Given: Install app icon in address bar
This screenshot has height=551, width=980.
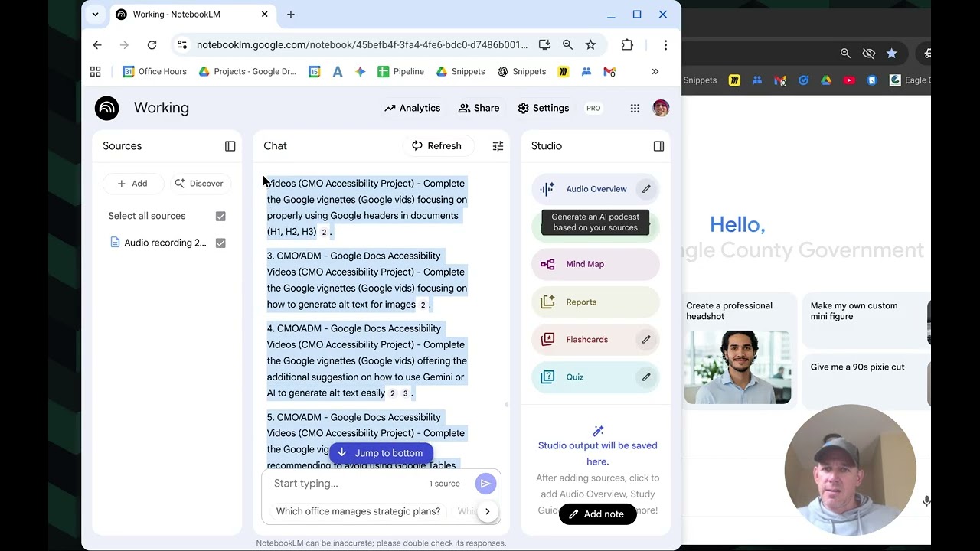Looking at the screenshot, I should pos(544,45).
